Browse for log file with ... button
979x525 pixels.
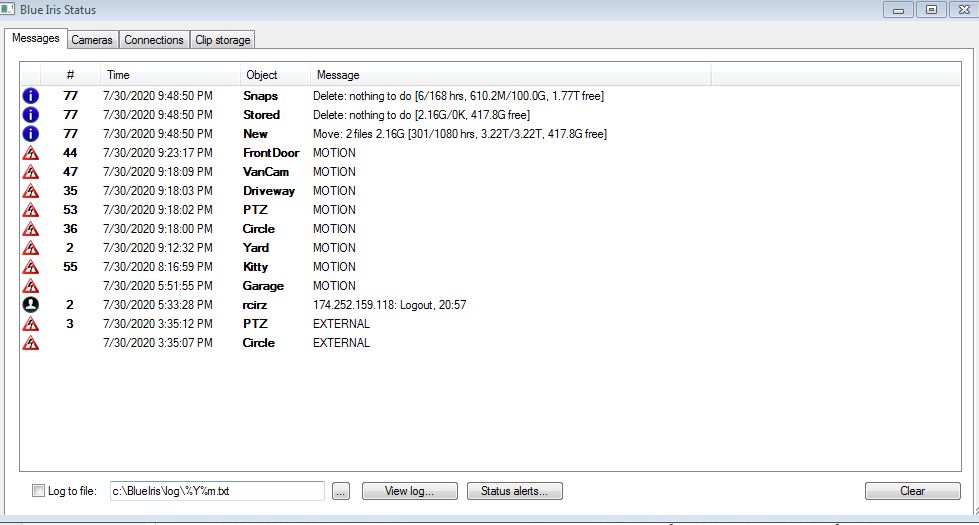pos(341,491)
